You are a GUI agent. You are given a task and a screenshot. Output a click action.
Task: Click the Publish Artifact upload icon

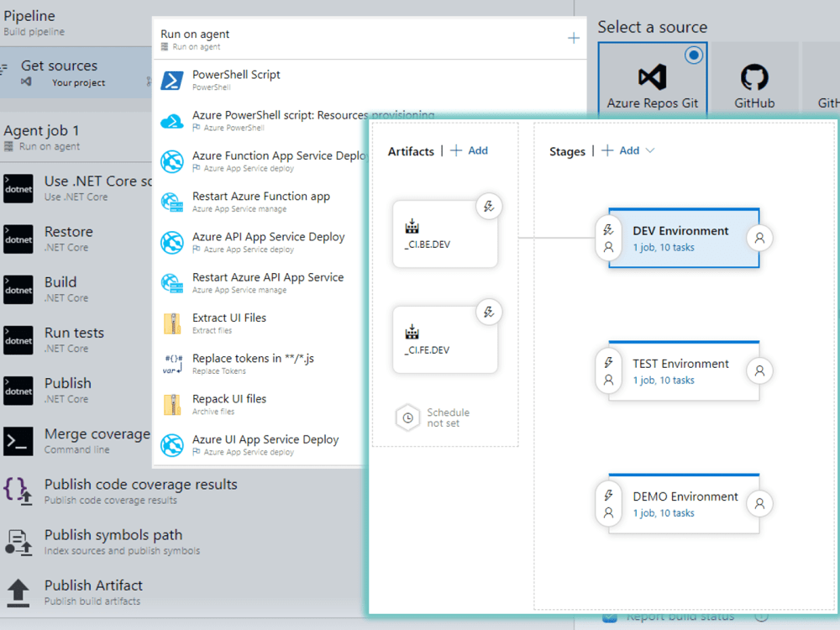[18, 591]
